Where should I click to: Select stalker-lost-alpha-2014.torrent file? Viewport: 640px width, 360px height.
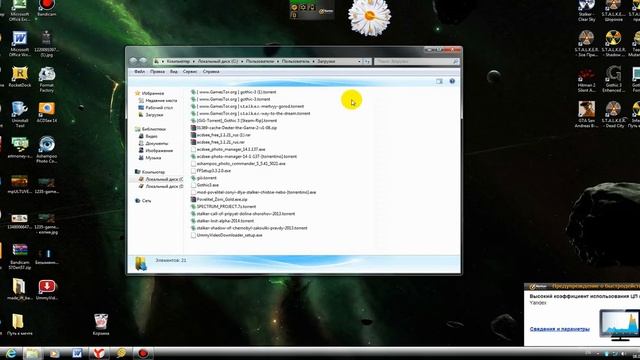[x=222, y=221]
